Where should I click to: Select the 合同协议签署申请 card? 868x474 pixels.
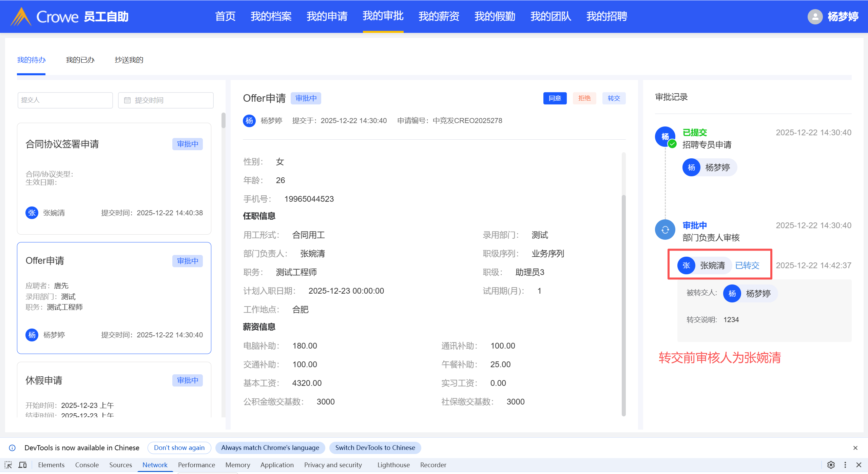(114, 179)
